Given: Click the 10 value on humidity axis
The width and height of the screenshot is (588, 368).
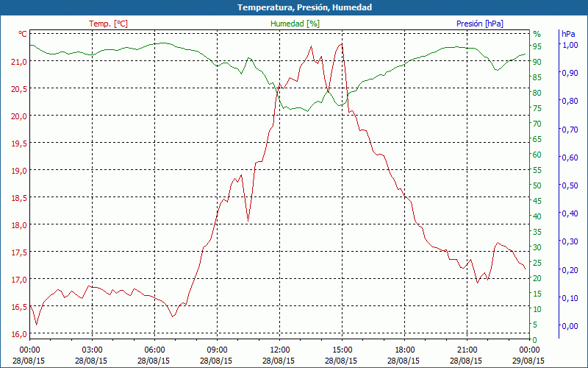Looking at the screenshot, I should pos(537,309).
